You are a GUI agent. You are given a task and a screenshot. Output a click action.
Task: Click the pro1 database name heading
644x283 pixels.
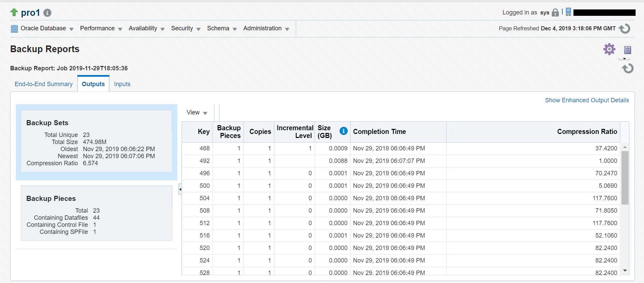pyautogui.click(x=30, y=13)
